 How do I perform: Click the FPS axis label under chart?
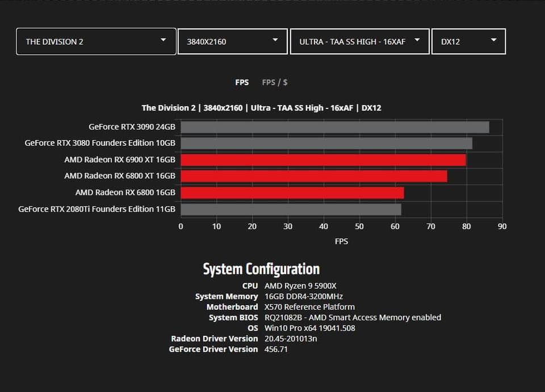coord(341,241)
